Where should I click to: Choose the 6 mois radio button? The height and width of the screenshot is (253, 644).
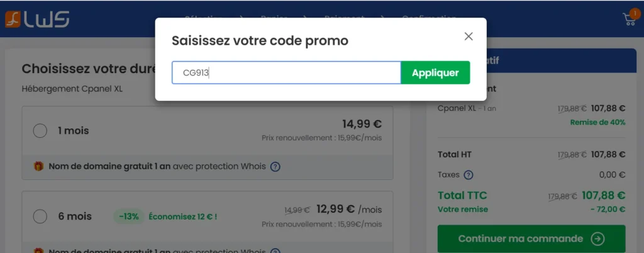[x=40, y=216]
